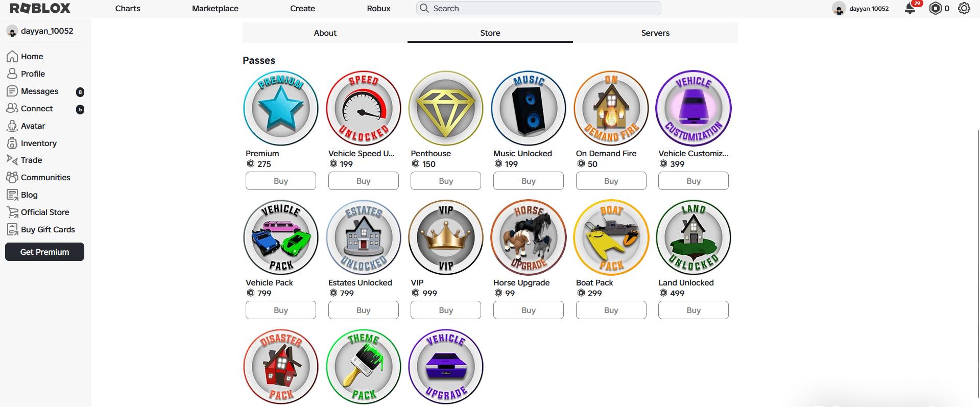Open the VIP crown pass icon

[x=446, y=237]
